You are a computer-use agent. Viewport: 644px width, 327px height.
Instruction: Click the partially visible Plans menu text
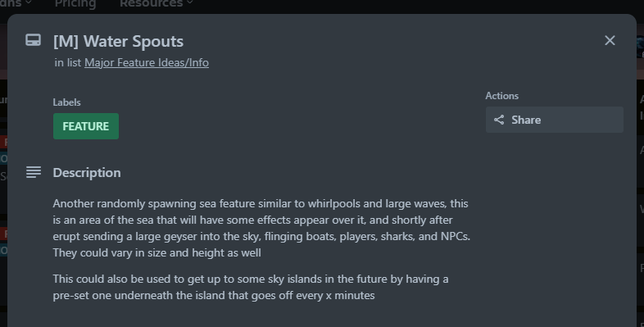[11, 4]
